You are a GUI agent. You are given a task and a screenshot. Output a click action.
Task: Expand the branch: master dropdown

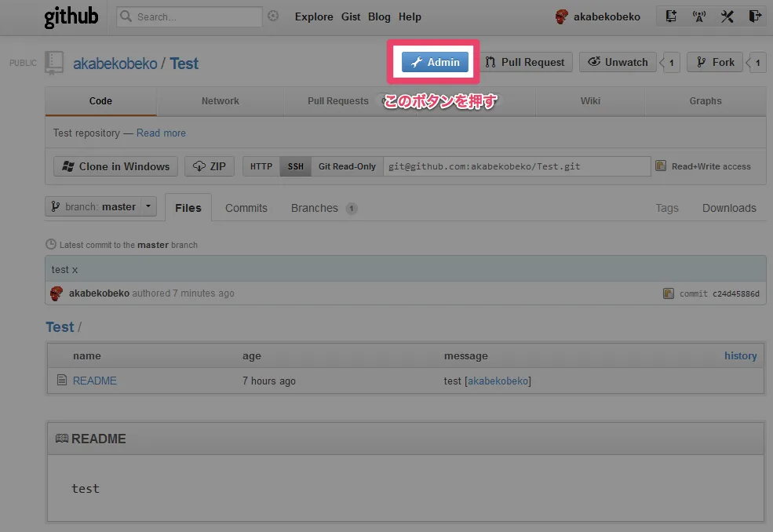(x=100, y=207)
